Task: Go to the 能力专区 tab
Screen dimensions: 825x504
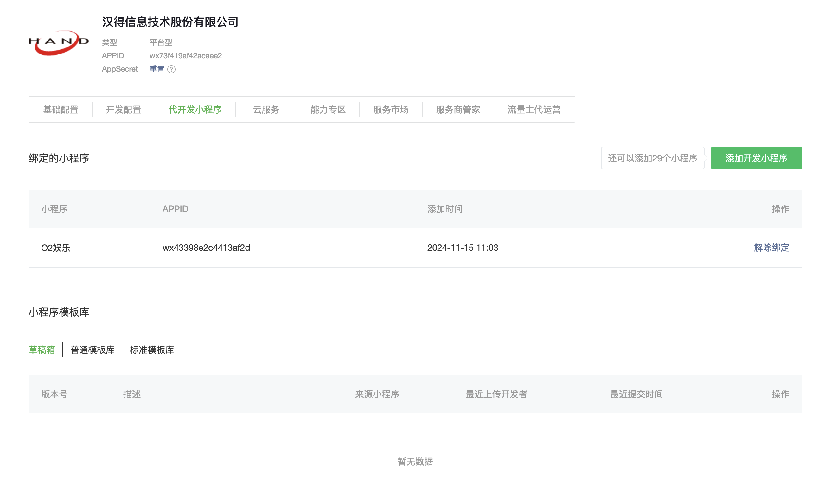Action: (328, 110)
